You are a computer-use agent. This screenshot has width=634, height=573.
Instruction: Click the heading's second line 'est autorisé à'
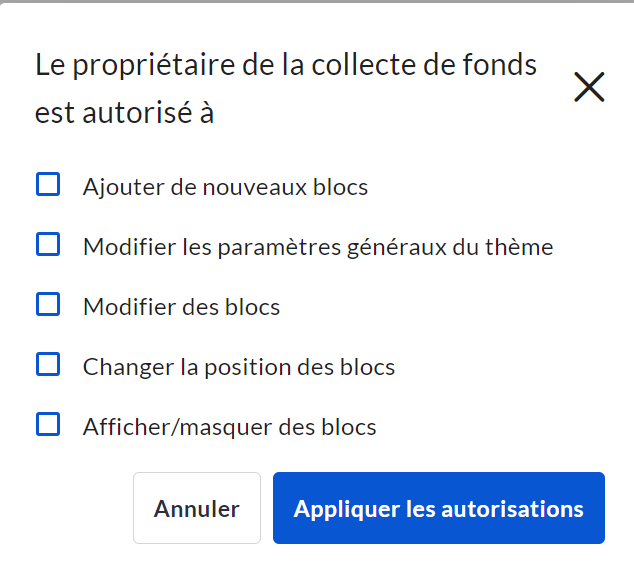pyautogui.click(x=125, y=112)
